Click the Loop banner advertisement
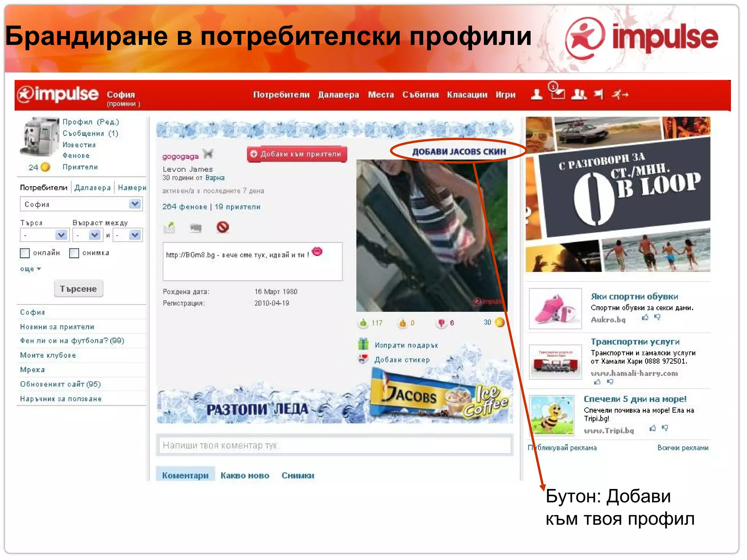 618,194
